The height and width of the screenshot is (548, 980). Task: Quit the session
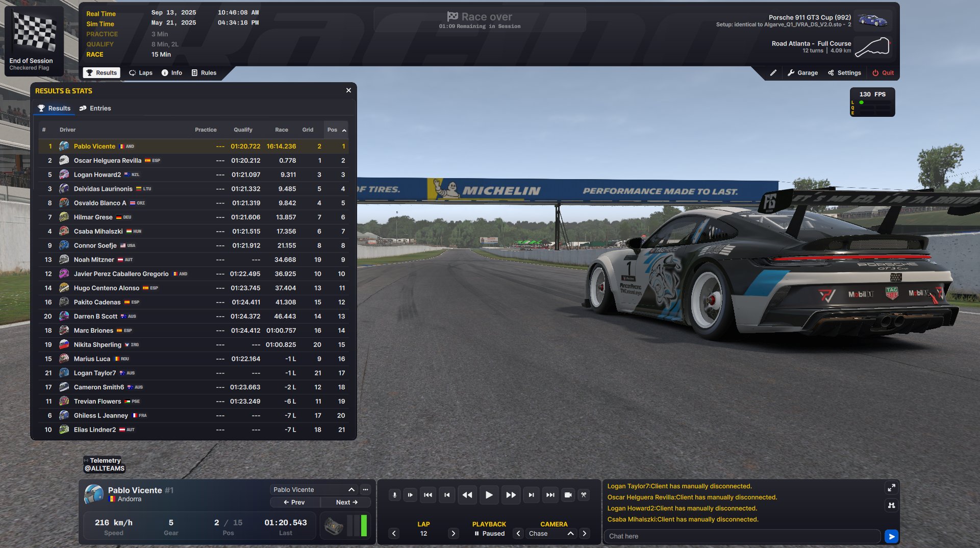click(883, 73)
